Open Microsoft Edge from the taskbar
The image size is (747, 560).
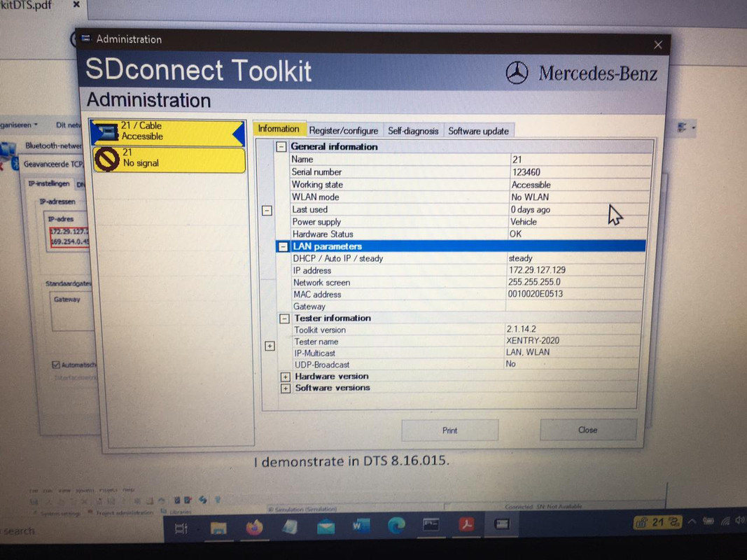(396, 525)
